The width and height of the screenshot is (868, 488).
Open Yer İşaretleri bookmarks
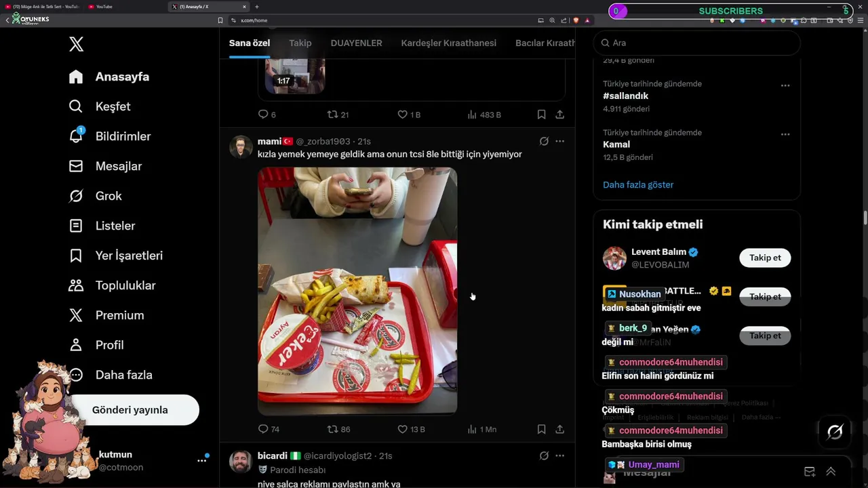tap(116, 256)
